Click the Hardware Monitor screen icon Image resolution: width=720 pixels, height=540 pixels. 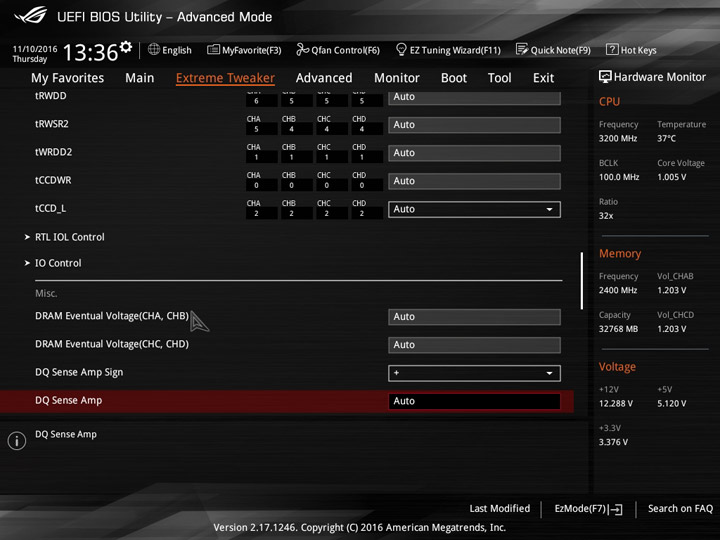coord(605,77)
